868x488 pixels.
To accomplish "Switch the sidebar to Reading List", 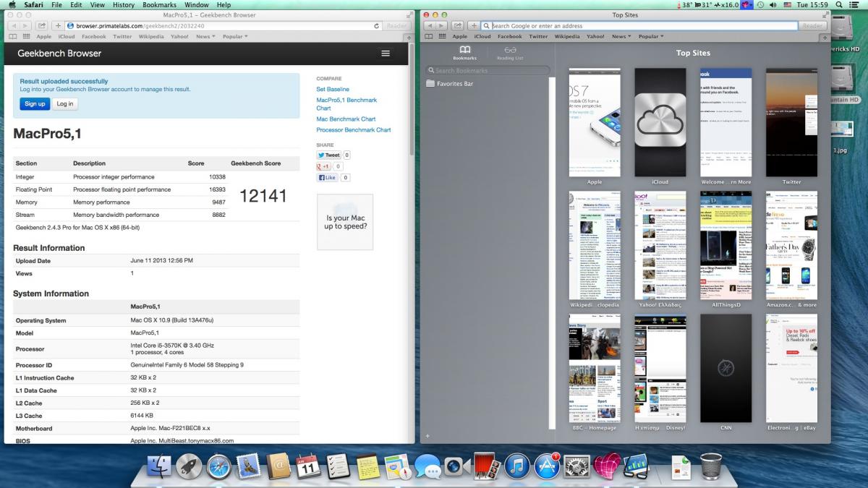I will coord(510,53).
